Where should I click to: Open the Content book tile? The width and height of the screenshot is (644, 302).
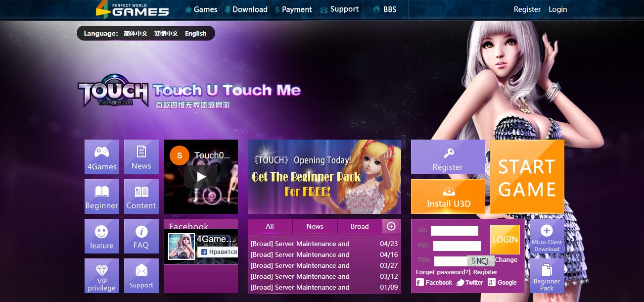[x=141, y=197]
